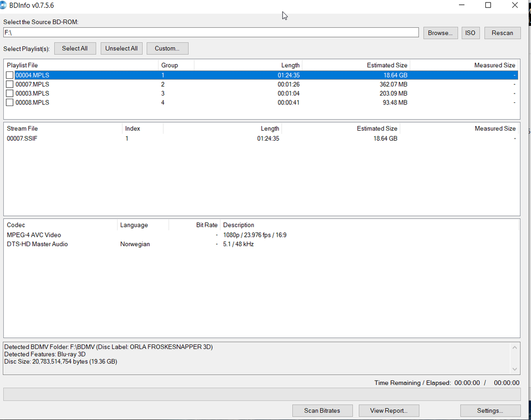Click the Language column header
Viewport: 531px width, 420px height.
click(143, 225)
